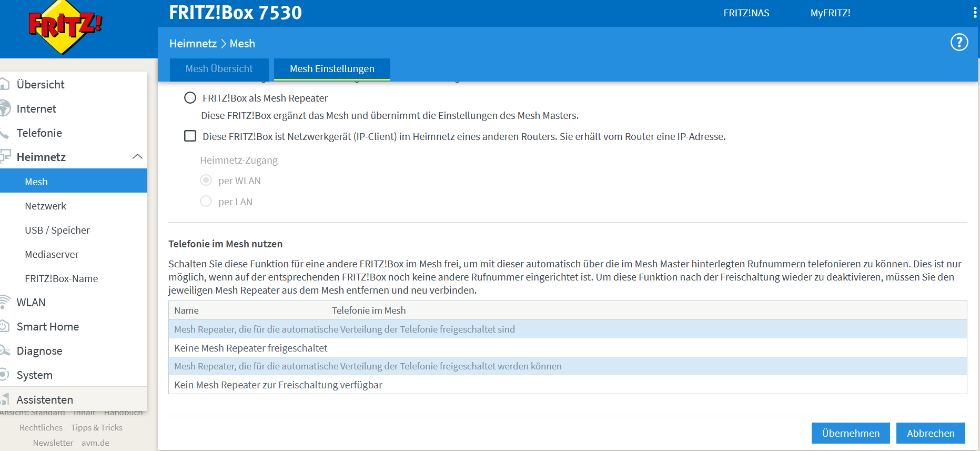Open FRITZ!Box-Name submenu item
The height and width of the screenshot is (451, 980).
coord(62,278)
